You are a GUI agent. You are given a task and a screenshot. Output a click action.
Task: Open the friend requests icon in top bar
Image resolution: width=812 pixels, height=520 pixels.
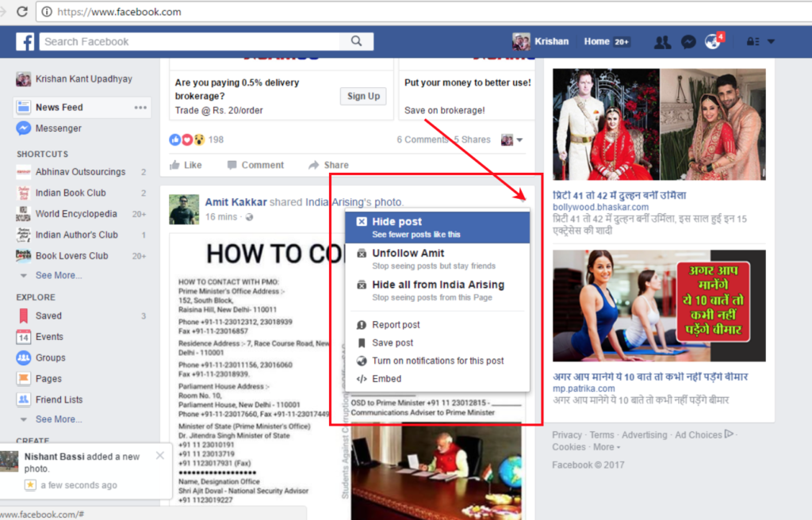[662, 41]
